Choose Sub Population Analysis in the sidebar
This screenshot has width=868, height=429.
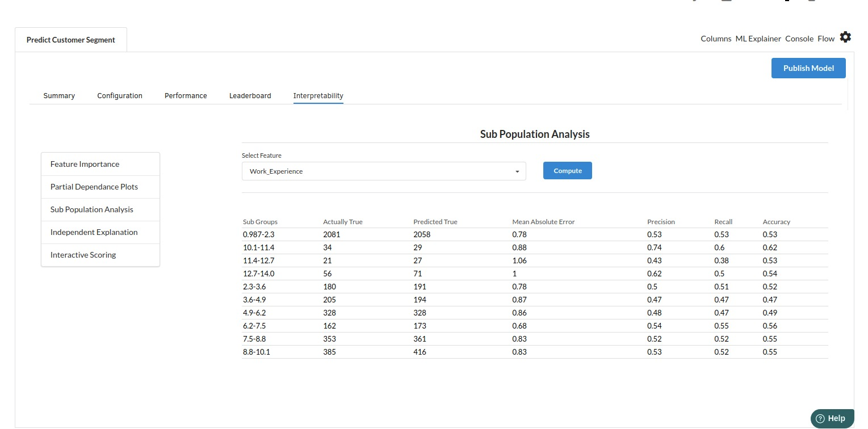point(92,209)
